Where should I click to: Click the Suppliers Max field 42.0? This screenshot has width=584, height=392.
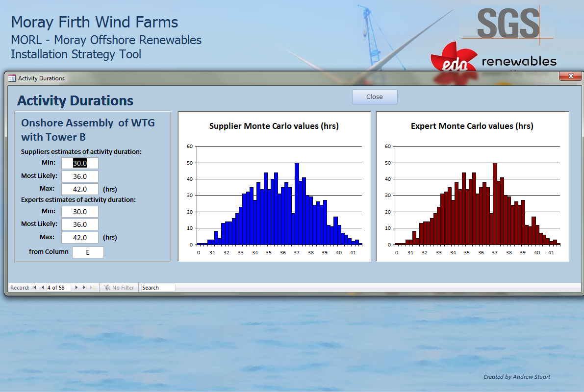click(x=80, y=189)
